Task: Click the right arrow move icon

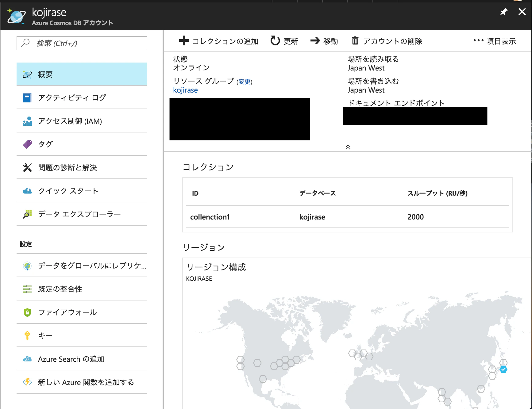Action: pyautogui.click(x=315, y=40)
